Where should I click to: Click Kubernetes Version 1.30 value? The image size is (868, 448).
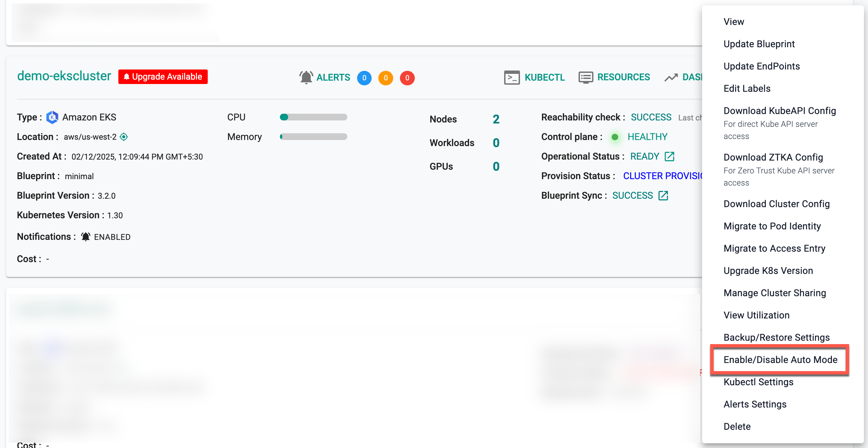115,215
